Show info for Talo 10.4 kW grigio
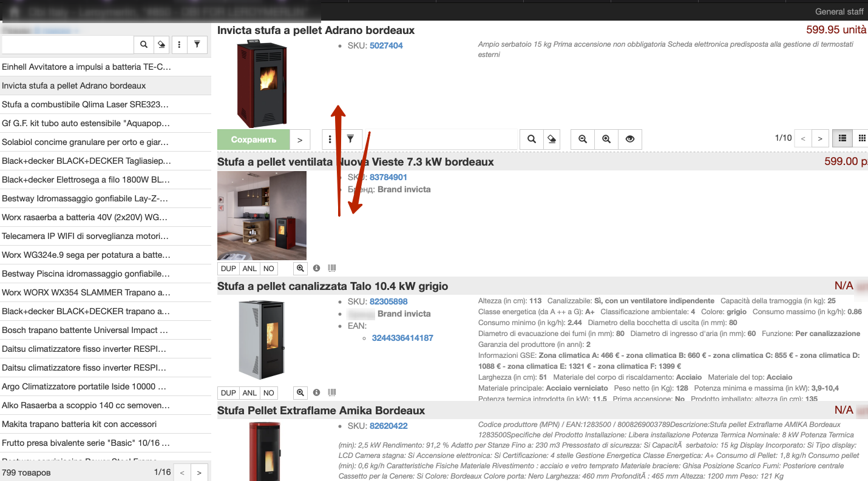This screenshot has width=868, height=481. 316,392
